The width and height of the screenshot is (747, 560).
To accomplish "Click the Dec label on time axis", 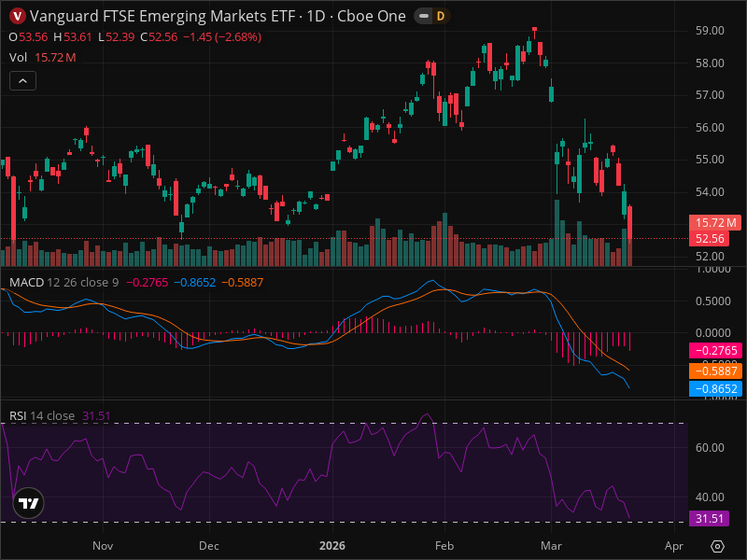I will tap(208, 546).
